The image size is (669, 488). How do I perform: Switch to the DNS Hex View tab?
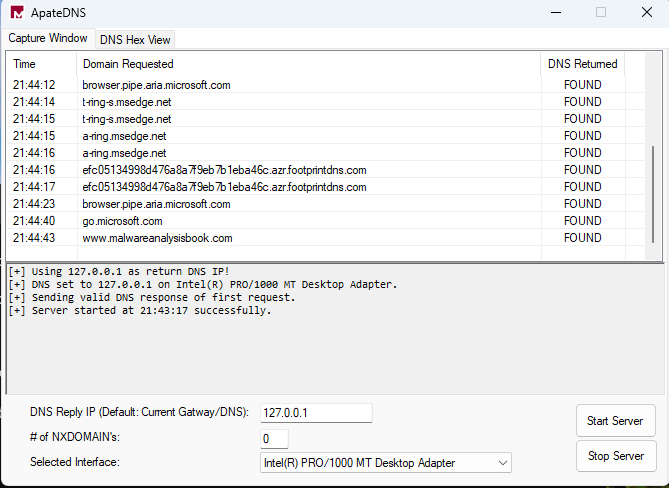coord(135,40)
